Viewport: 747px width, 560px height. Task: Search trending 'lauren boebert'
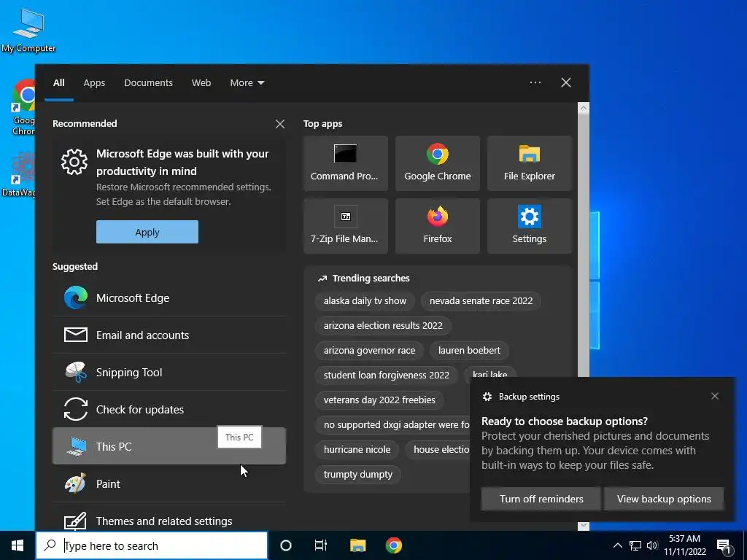pos(469,350)
